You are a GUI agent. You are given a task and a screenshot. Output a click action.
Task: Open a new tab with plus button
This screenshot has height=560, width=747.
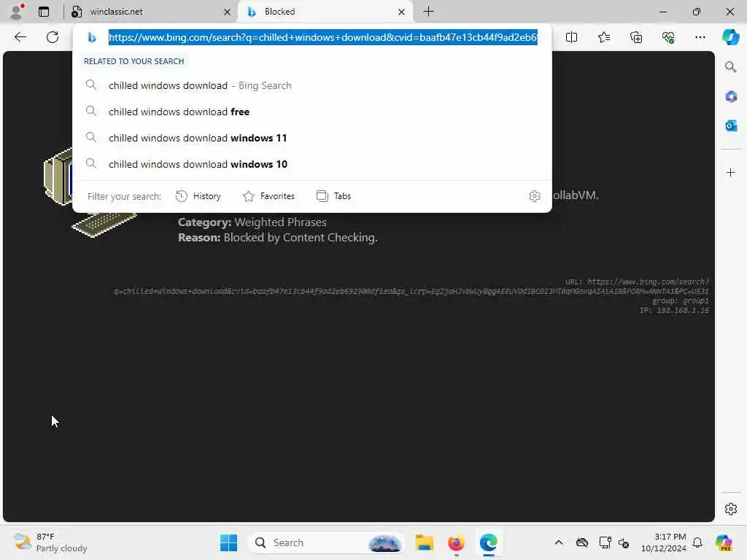click(428, 12)
